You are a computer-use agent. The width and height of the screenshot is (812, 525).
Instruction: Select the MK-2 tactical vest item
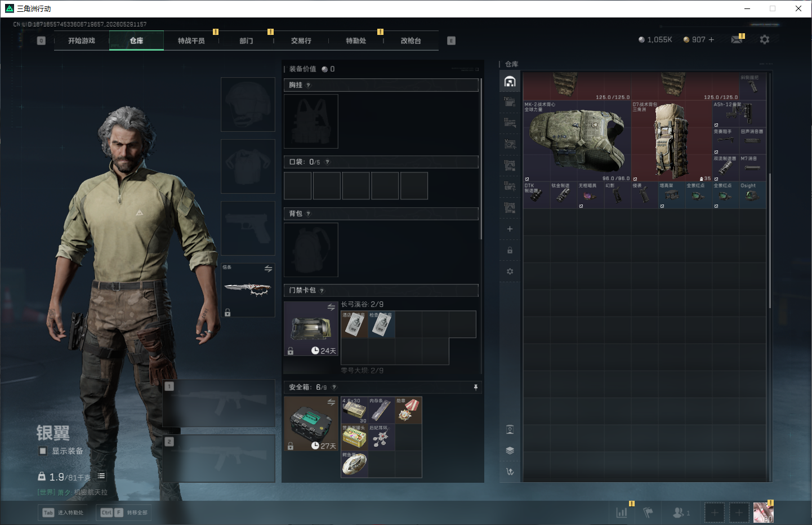(x=577, y=141)
